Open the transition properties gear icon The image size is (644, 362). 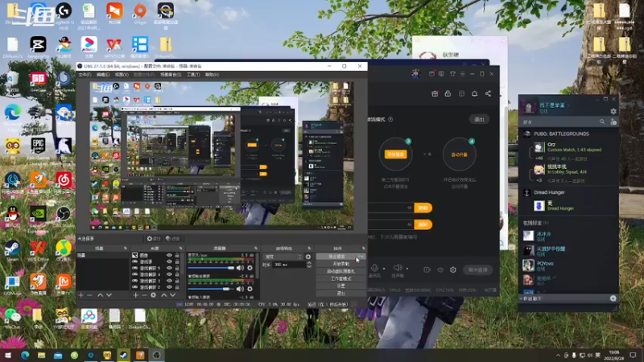[x=308, y=257]
